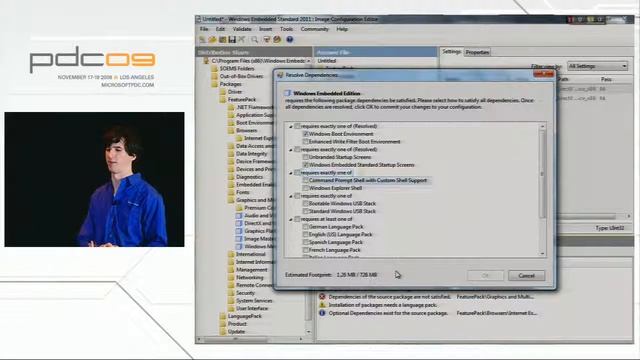Click the blue info icon in messages list
640x360 pixels.
pyautogui.click(x=322, y=313)
